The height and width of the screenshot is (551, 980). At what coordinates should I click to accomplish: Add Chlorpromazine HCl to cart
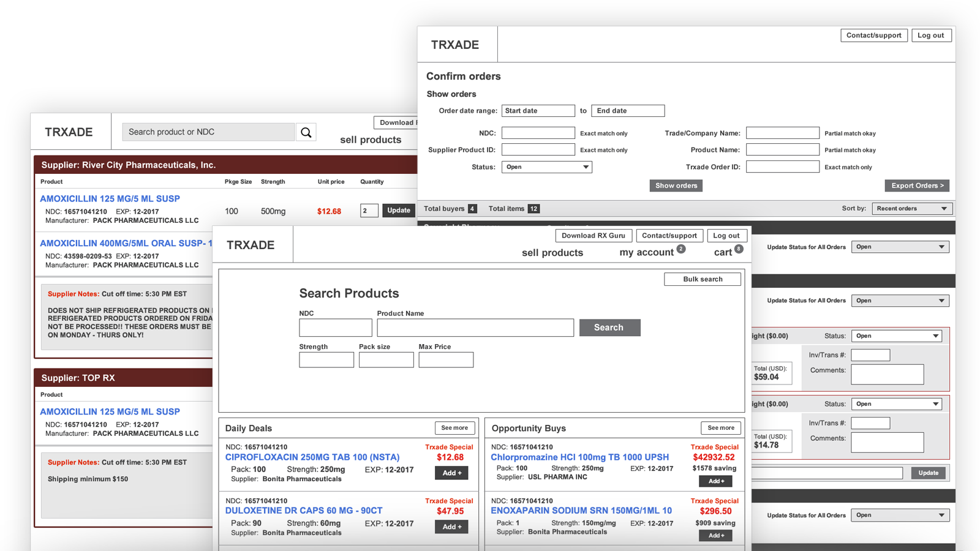(715, 481)
